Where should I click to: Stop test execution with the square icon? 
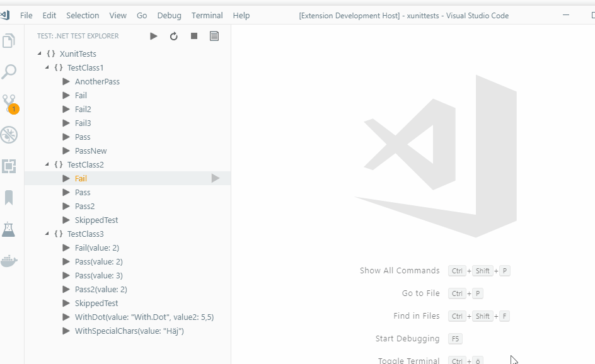194,36
